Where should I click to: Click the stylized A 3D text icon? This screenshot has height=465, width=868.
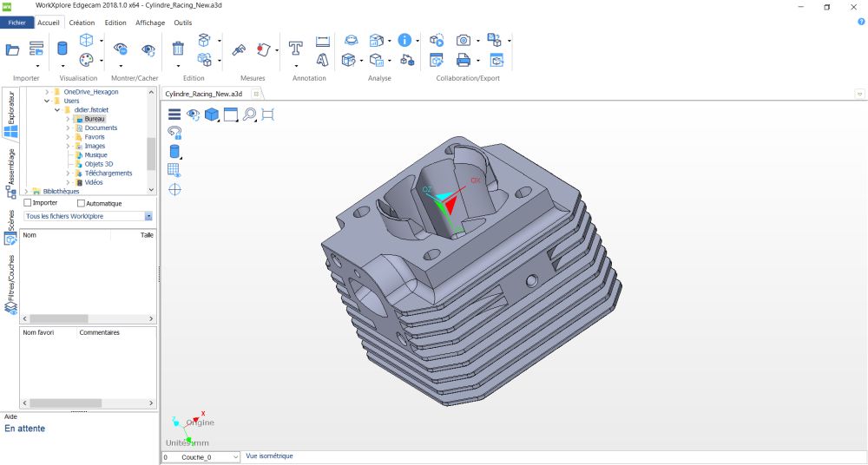[323, 59]
